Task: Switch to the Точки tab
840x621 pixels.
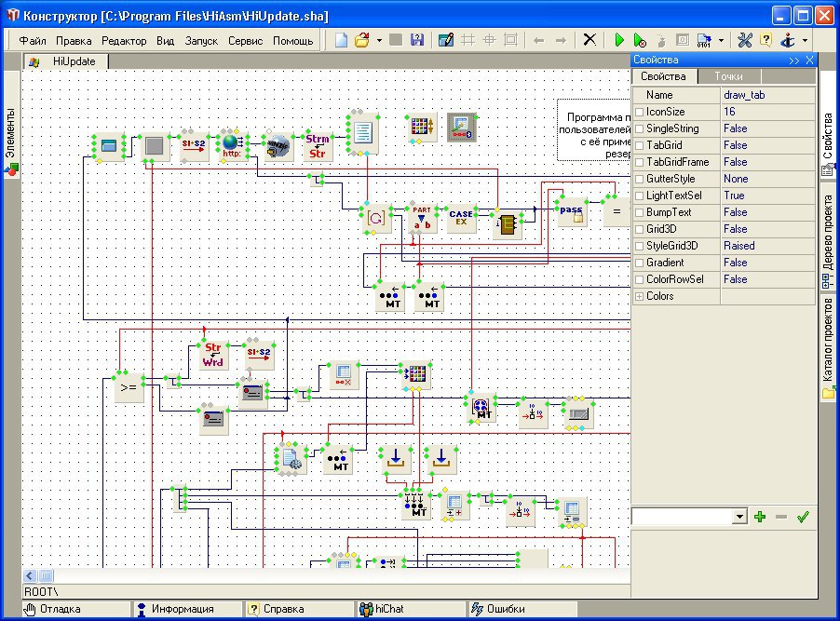Action: point(728,76)
